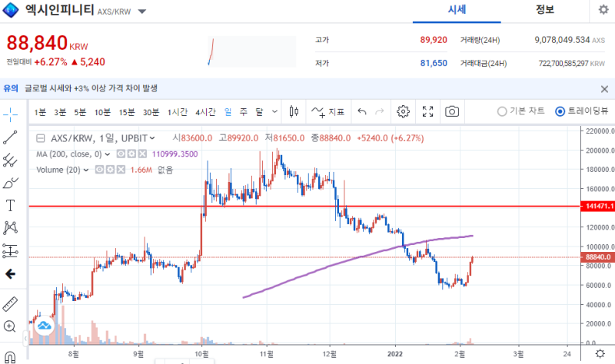
Task: Click the AXS coin logo icon
Action: tap(11, 10)
